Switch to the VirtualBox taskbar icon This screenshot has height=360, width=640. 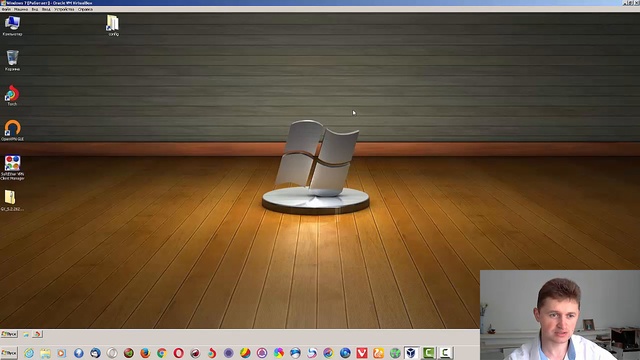tap(411, 353)
